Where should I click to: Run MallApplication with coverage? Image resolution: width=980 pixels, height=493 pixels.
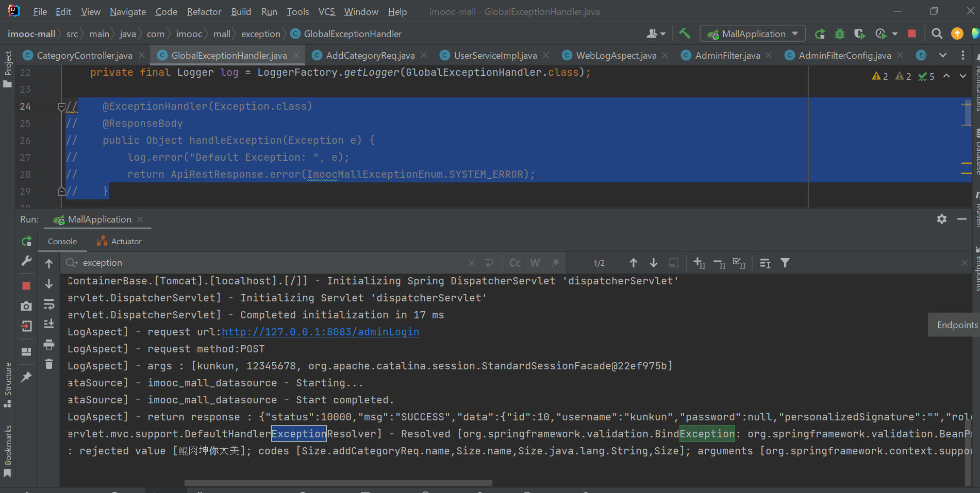[859, 34]
